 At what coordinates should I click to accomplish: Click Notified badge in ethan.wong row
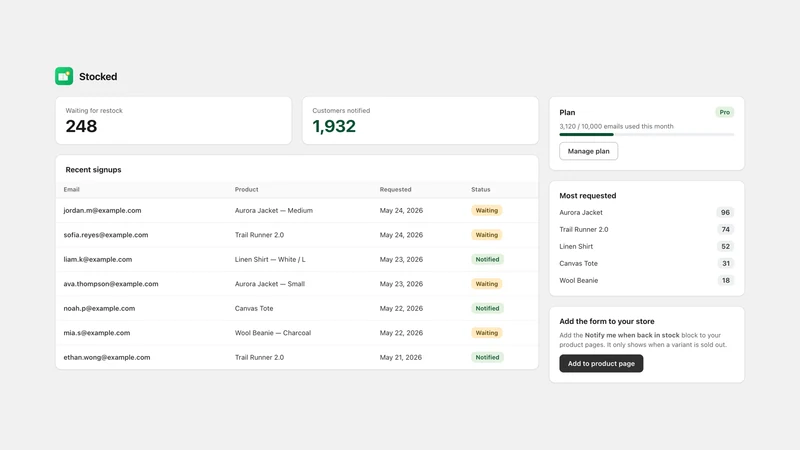click(487, 357)
